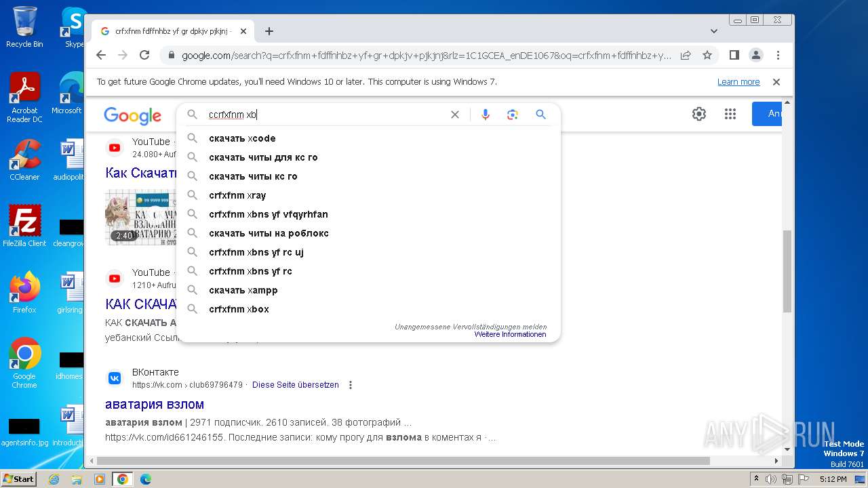Screen dimensions: 868x488
Task: Select suggestion "скачать читы на роблокс"
Action: tap(368, 233)
